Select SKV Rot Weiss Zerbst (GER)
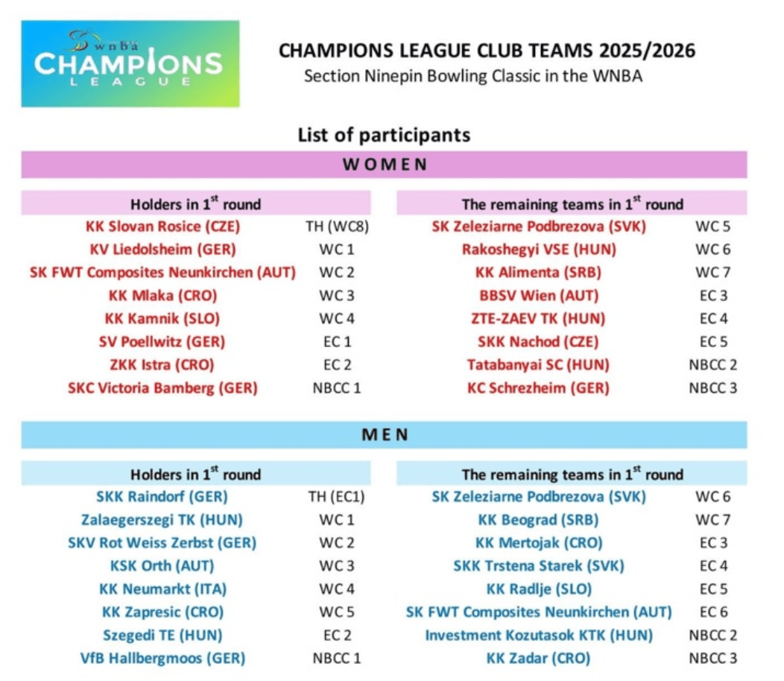The width and height of the screenshot is (784, 681). (162, 542)
